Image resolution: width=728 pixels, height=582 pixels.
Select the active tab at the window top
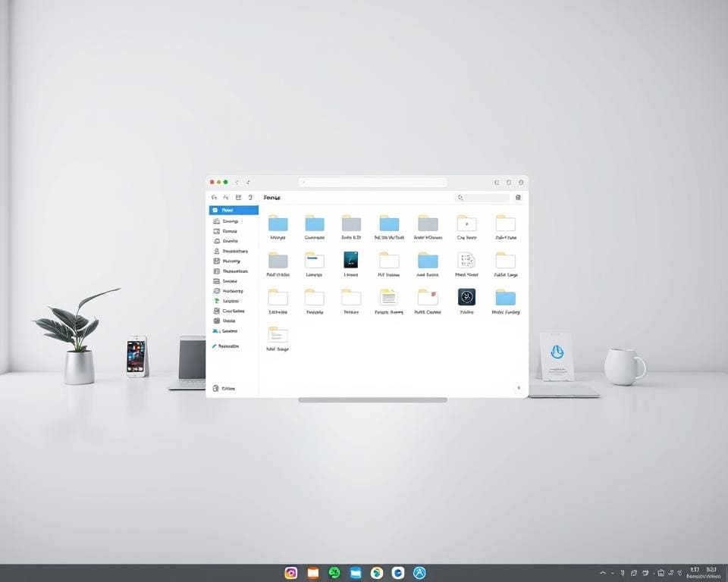[372, 182]
